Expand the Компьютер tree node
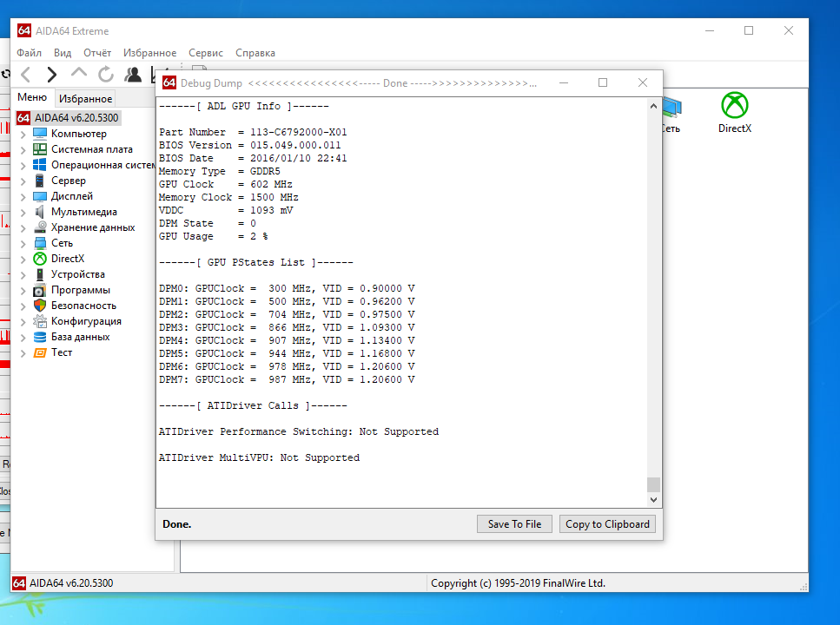This screenshot has height=625, width=840. click(23, 135)
